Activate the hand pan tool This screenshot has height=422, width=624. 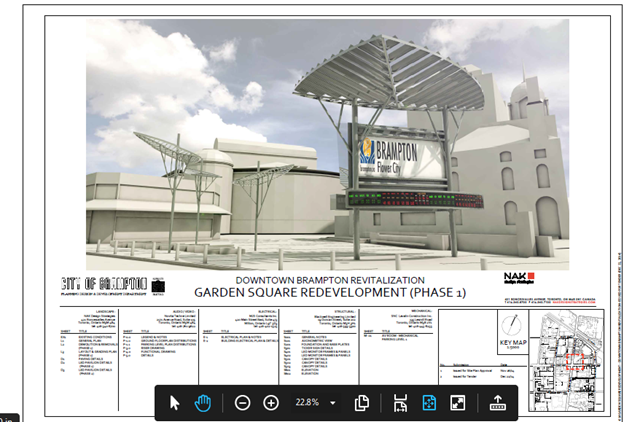(x=204, y=402)
